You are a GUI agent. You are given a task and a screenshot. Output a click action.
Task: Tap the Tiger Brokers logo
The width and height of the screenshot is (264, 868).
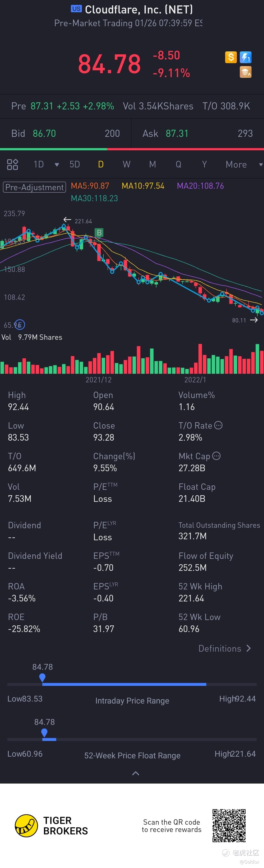pos(51,826)
